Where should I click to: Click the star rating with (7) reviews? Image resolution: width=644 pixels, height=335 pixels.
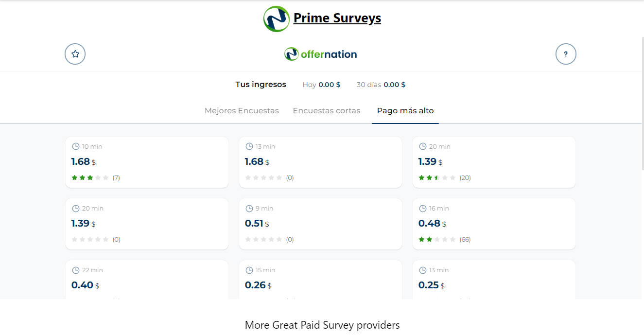pyautogui.click(x=96, y=177)
